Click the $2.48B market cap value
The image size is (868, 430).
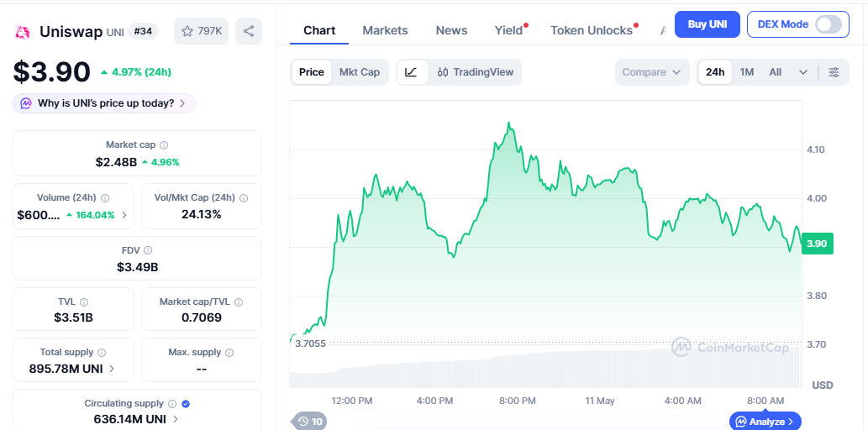116,162
